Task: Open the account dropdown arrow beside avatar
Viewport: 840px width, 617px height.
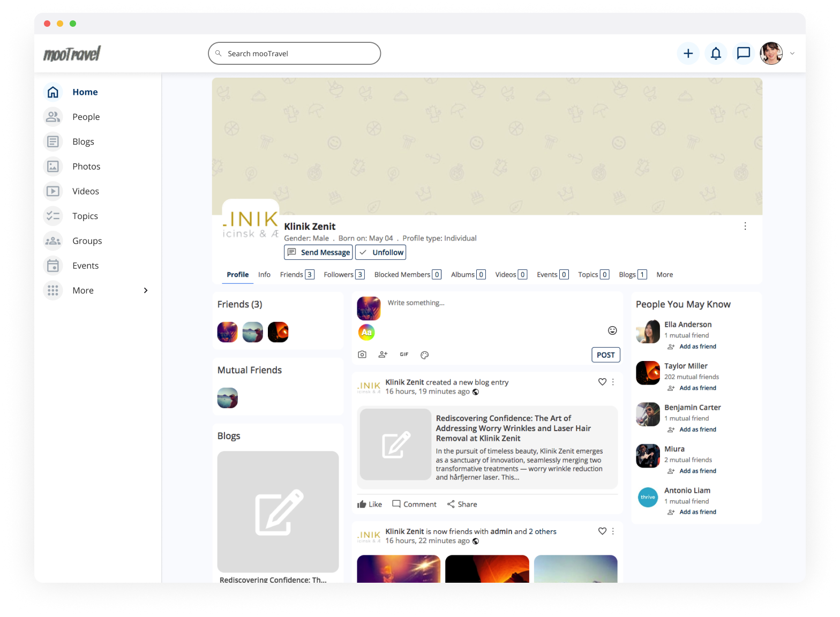Action: pos(792,54)
